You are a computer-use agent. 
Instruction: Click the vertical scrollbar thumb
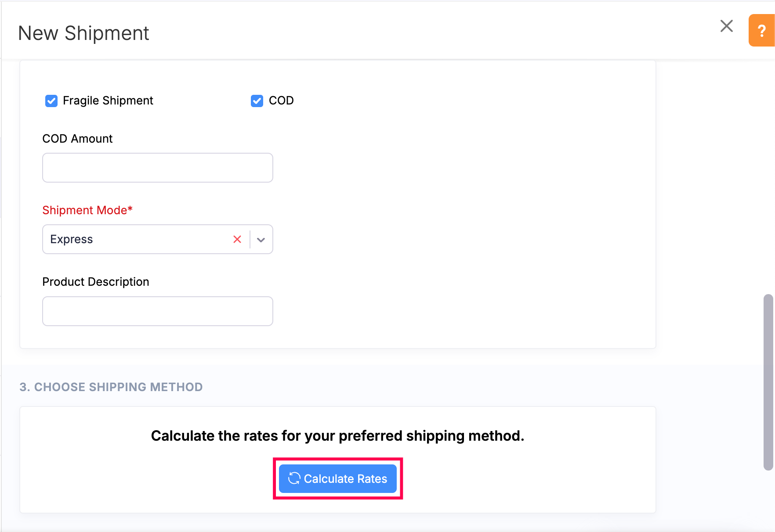(768, 382)
